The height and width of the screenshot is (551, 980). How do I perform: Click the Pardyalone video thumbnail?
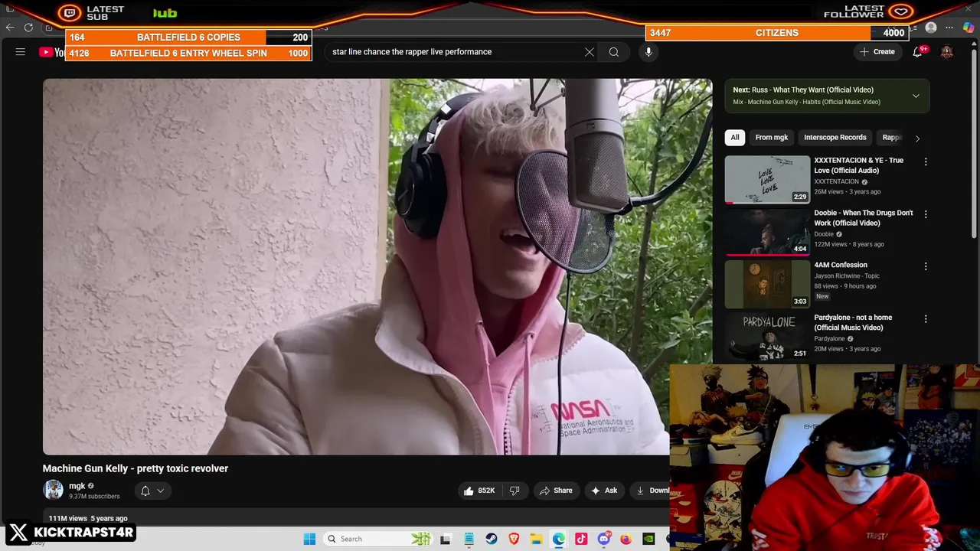pyautogui.click(x=767, y=336)
